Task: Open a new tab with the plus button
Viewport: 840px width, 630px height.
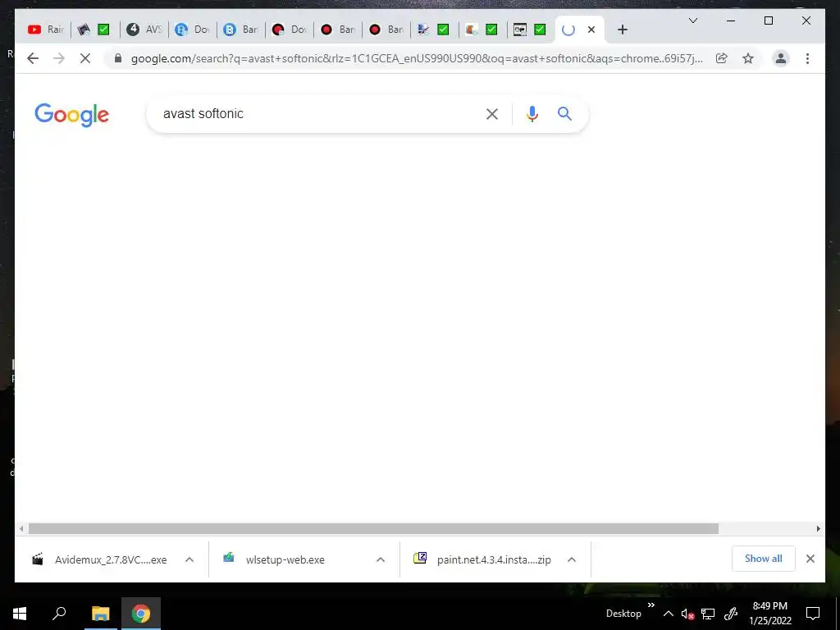Action: pyautogui.click(x=622, y=30)
